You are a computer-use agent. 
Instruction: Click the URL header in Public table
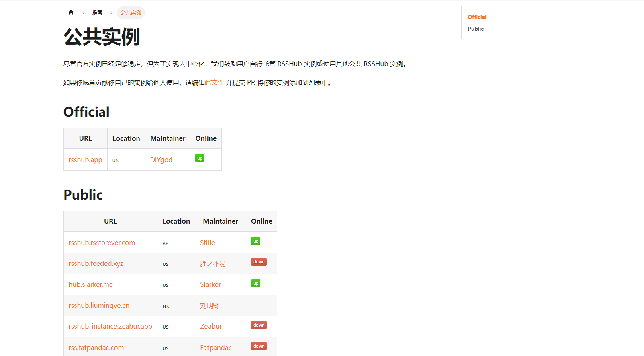point(110,221)
